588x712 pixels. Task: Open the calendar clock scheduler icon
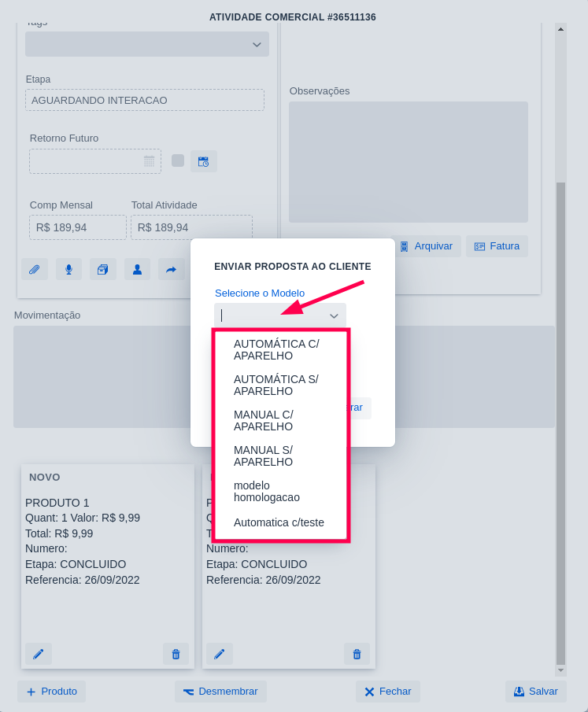203,161
